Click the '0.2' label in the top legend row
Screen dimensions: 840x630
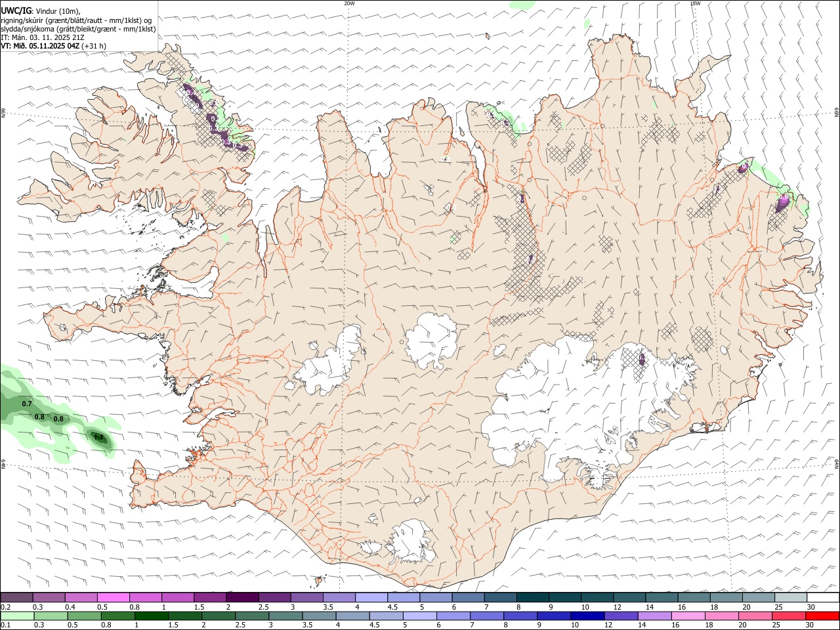coord(6,607)
